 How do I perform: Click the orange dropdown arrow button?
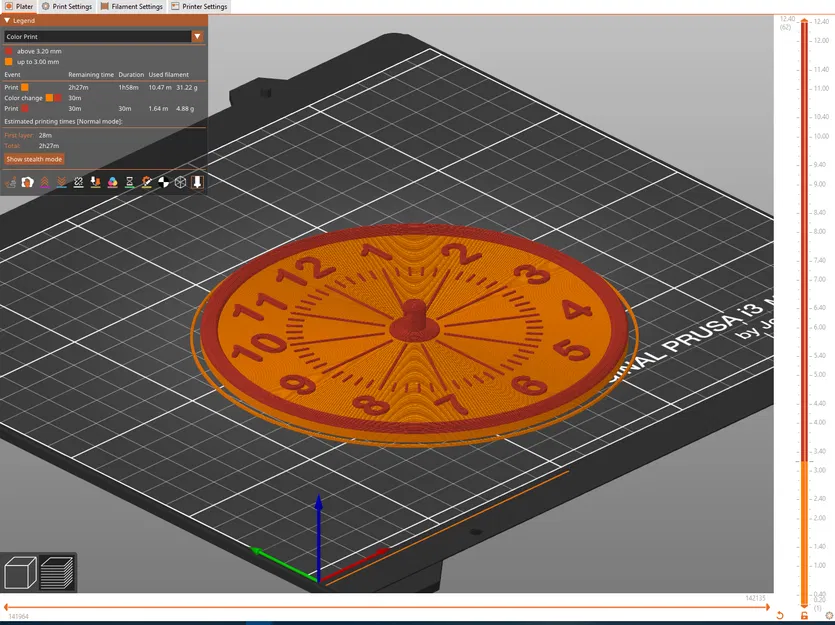198,37
